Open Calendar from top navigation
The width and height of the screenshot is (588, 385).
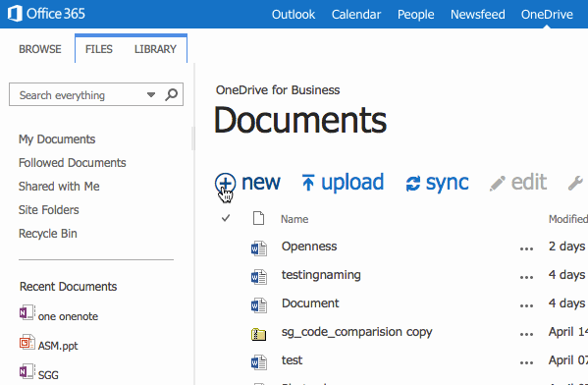click(356, 15)
